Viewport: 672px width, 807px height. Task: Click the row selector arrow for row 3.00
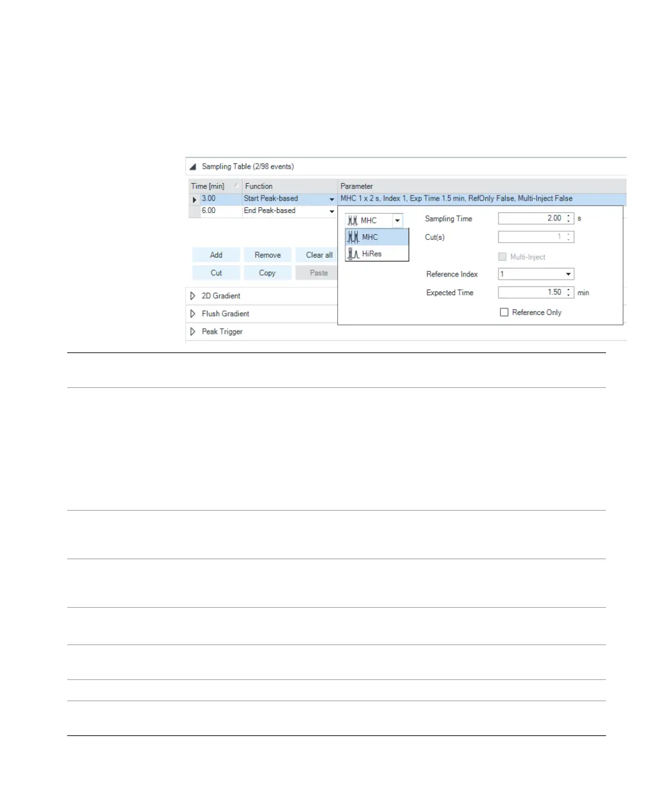pyautogui.click(x=194, y=199)
